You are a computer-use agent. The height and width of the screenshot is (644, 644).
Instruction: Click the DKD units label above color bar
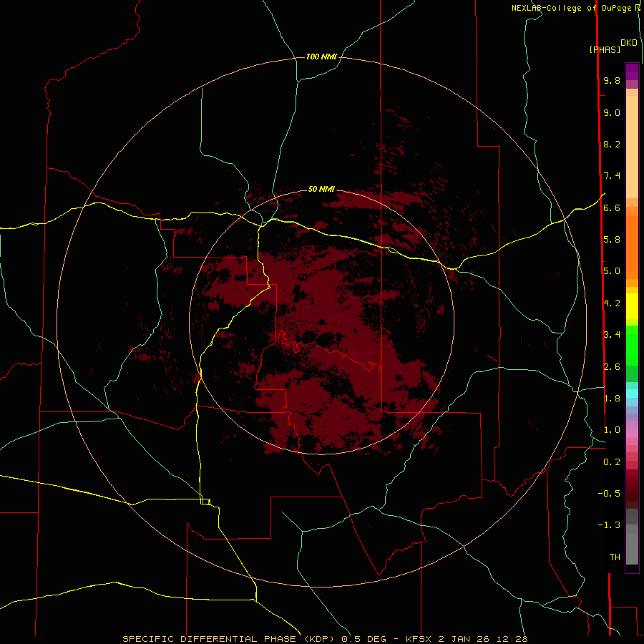(629, 43)
